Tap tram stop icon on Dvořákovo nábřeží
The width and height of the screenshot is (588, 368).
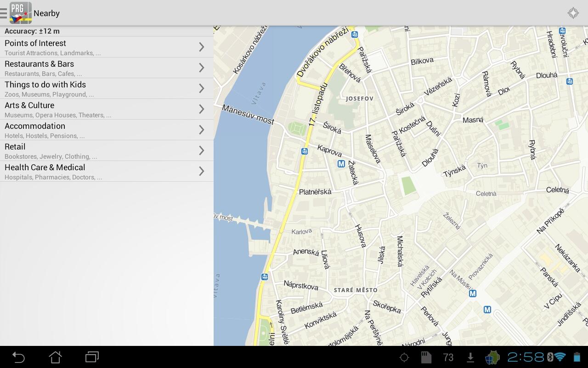pyautogui.click(x=355, y=34)
